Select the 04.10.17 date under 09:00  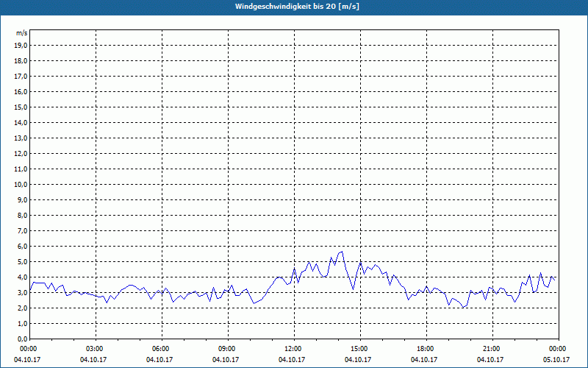(x=226, y=360)
